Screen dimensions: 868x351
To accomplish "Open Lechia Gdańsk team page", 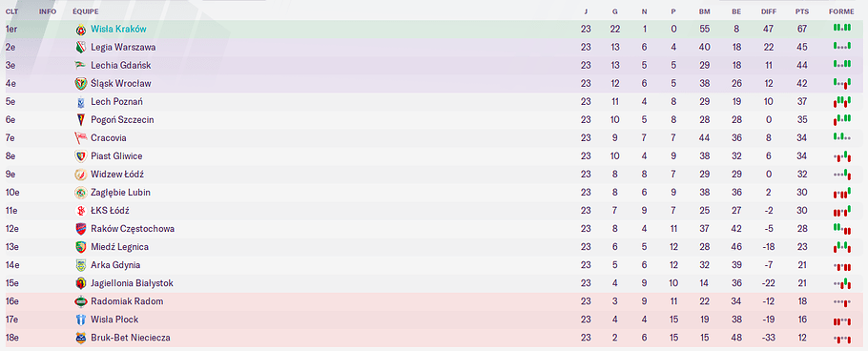I will 121,65.
